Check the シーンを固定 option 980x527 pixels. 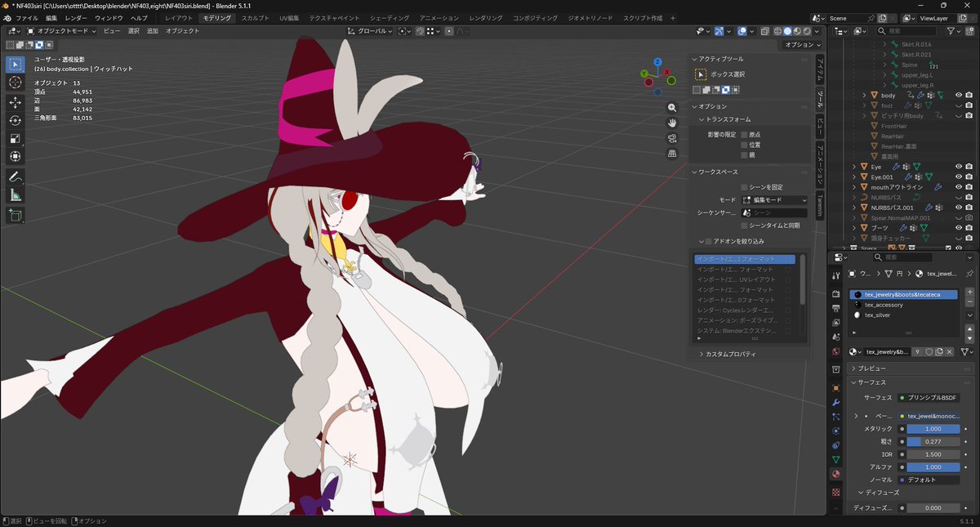[x=743, y=187]
